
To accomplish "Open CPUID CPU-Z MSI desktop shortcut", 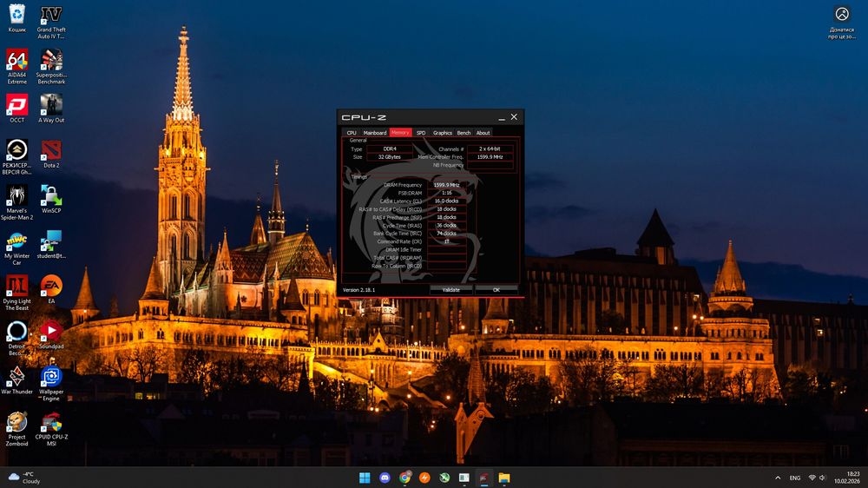I will click(51, 429).
